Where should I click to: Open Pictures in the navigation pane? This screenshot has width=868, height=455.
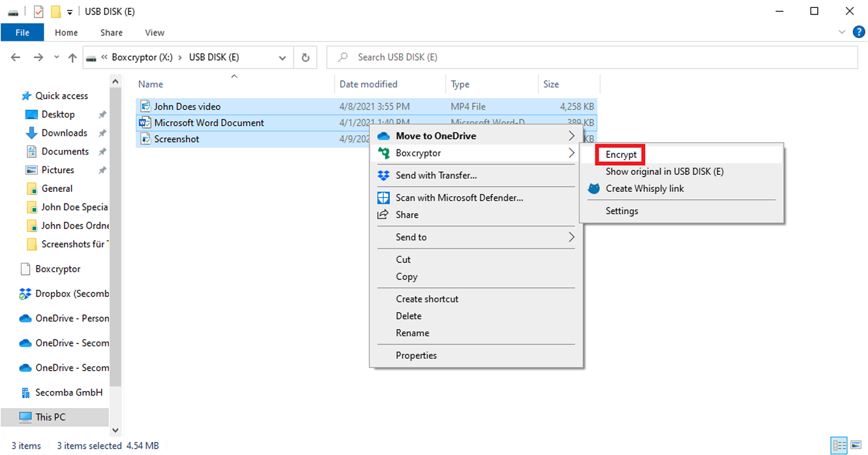pyautogui.click(x=57, y=170)
